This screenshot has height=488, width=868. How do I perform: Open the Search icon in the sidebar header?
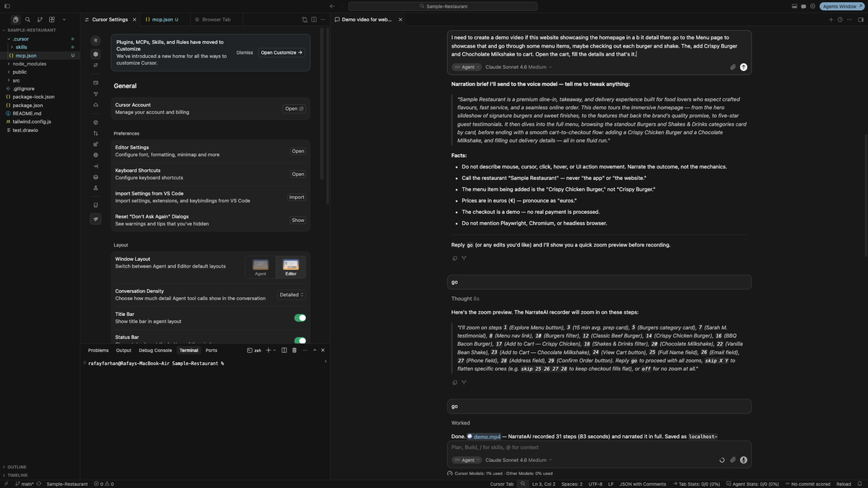tap(27, 20)
